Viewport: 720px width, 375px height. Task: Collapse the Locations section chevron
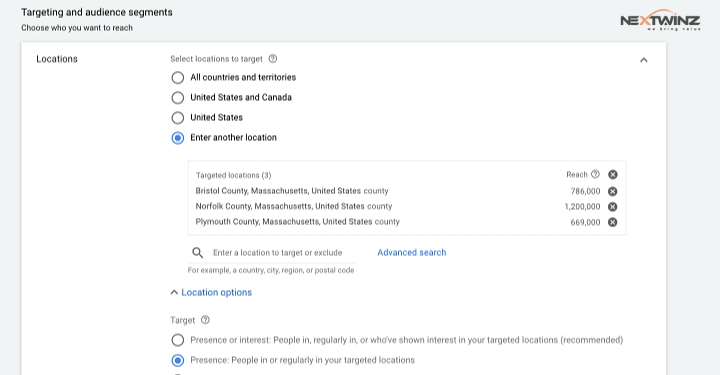tap(644, 60)
